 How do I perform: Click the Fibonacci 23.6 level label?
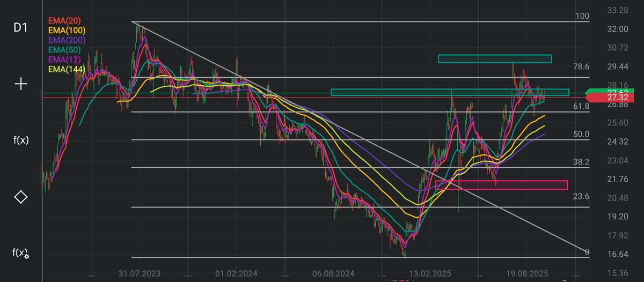click(581, 196)
